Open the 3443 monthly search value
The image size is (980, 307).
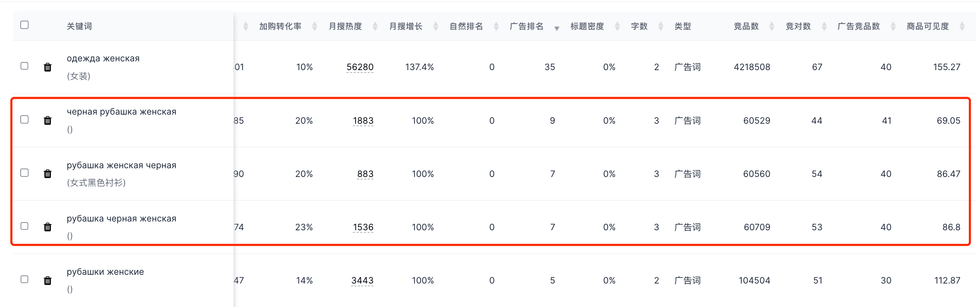click(362, 281)
